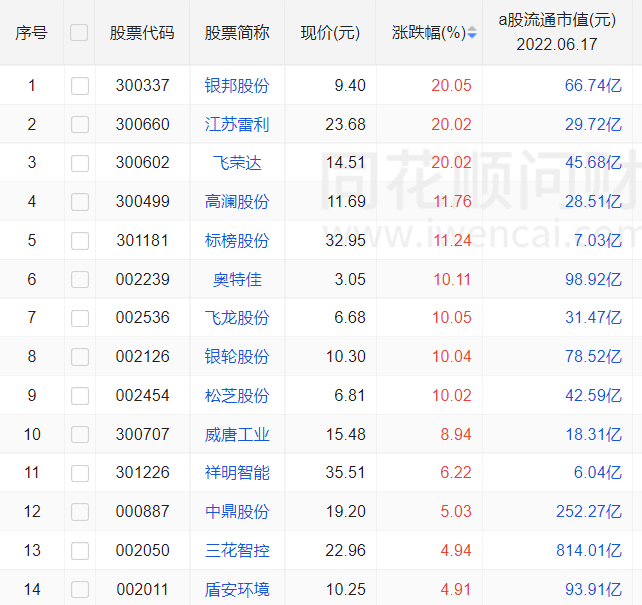Click stock code 000887
The height and width of the screenshot is (605, 642).
click(142, 512)
